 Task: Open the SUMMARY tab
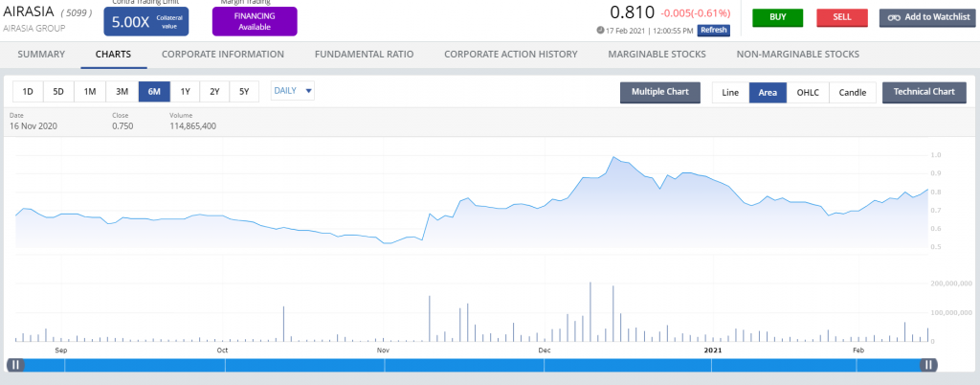[x=41, y=55]
